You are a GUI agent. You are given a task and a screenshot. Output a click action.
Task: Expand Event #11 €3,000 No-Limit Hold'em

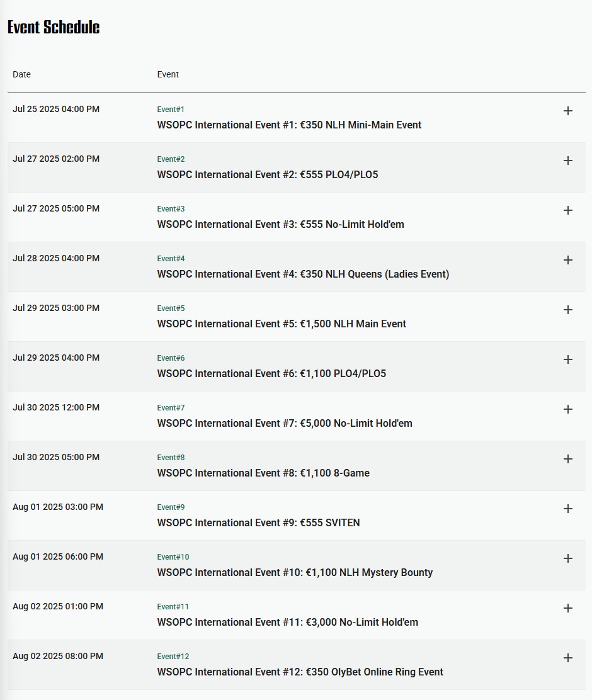coord(568,608)
